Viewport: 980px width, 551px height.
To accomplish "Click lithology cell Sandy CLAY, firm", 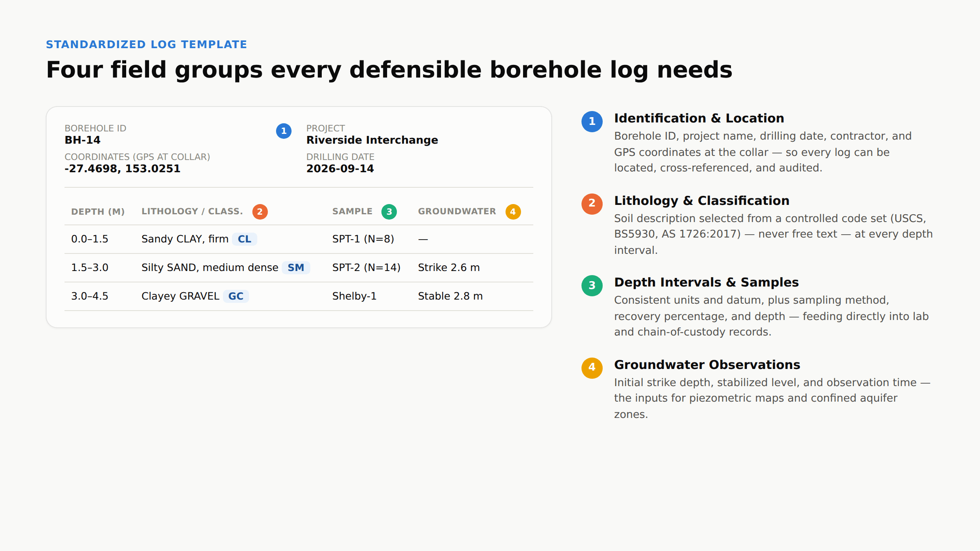I will [x=185, y=239].
